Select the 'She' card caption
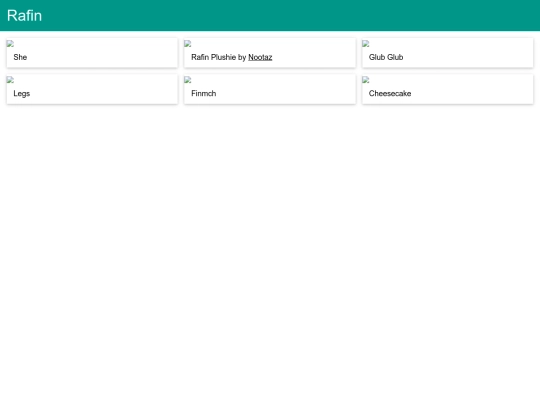Viewport: 540px width, 405px height. tap(20, 57)
